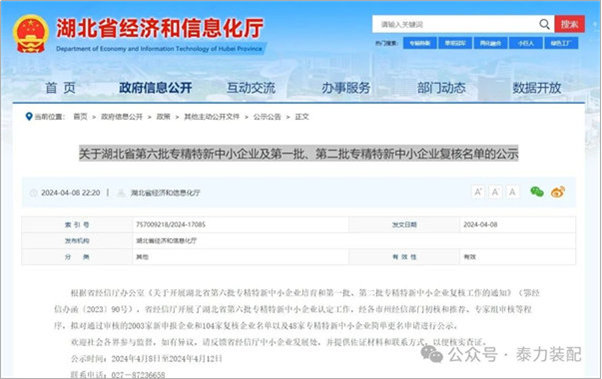Increase font size with the A+ icon

[478, 192]
